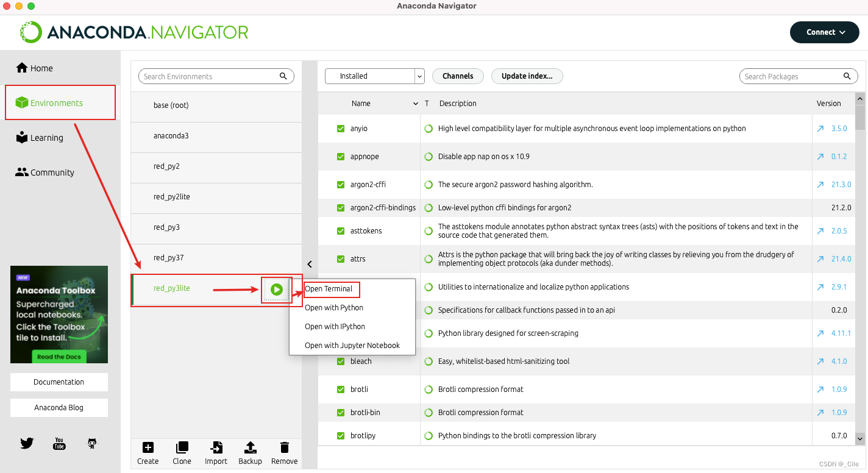
Task: Uncheck the appnope package checkbox
Action: (341, 157)
